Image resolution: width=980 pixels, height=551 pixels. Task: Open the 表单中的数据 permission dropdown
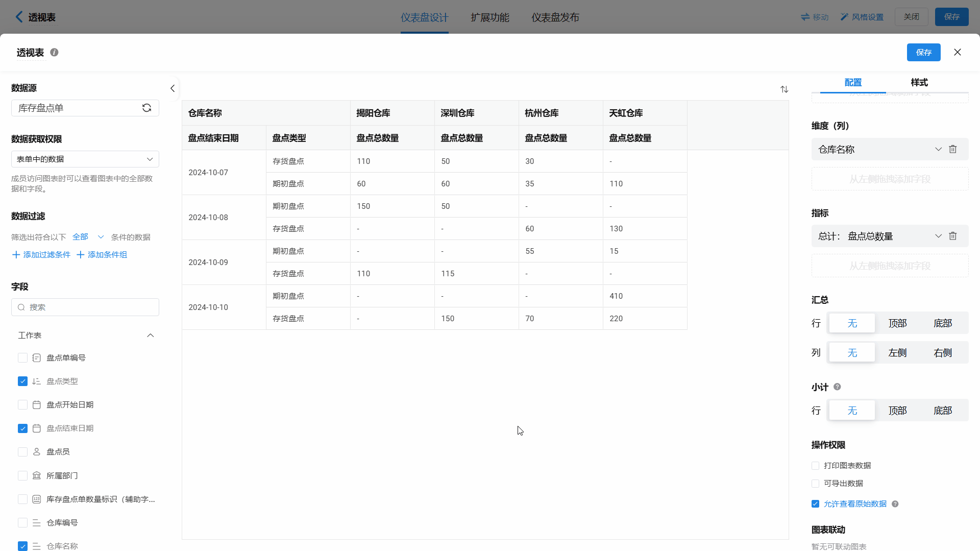85,159
